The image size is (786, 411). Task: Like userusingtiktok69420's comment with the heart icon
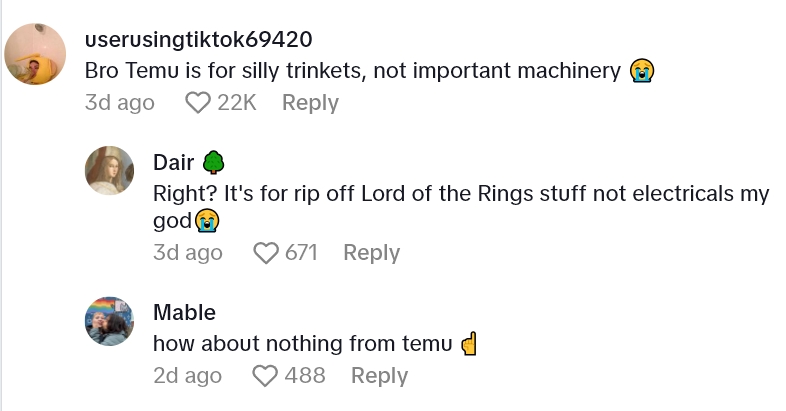click(x=199, y=102)
